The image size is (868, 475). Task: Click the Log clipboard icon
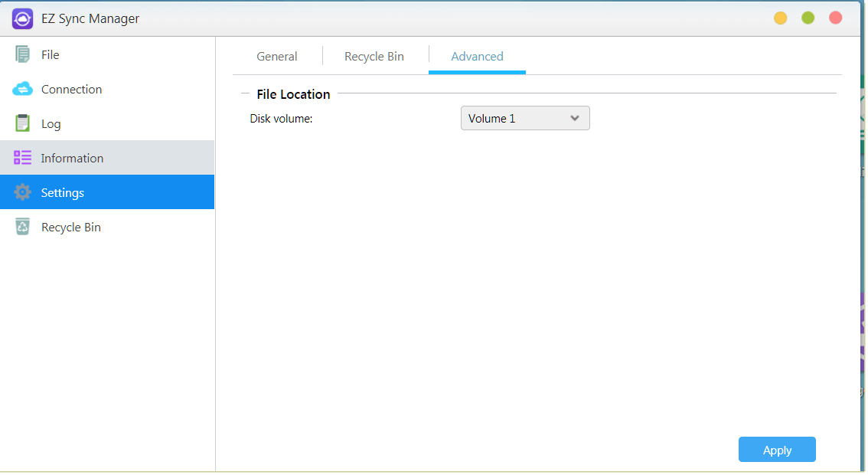pyautogui.click(x=23, y=123)
